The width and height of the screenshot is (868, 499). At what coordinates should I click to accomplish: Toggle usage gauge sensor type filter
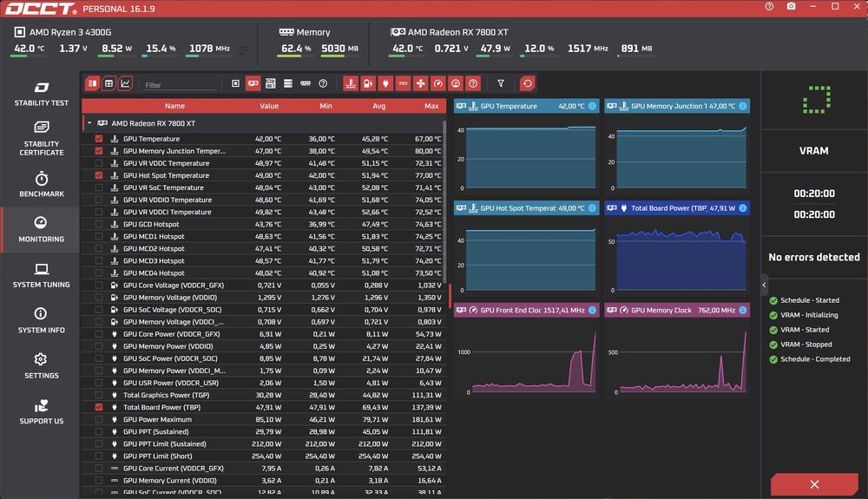click(x=456, y=83)
